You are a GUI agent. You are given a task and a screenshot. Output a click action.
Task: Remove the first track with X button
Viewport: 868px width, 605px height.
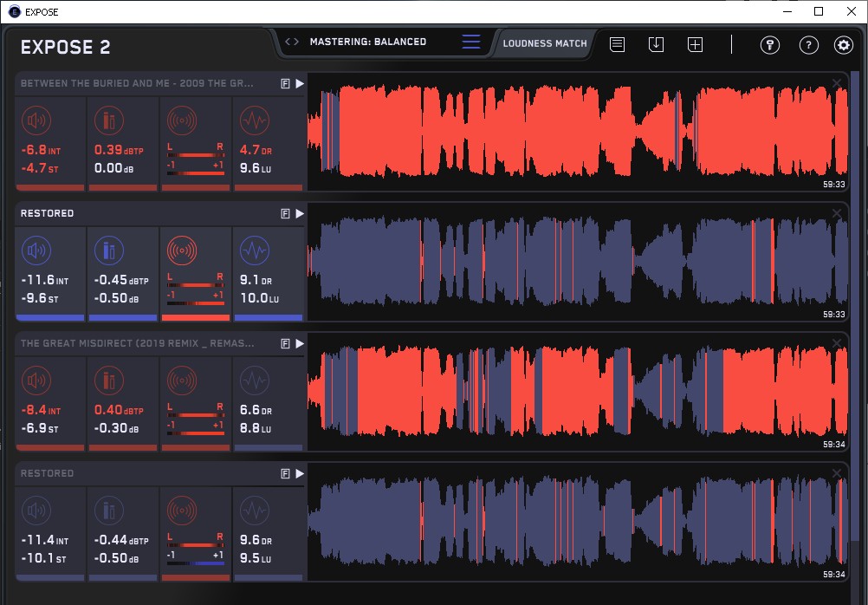[836, 83]
